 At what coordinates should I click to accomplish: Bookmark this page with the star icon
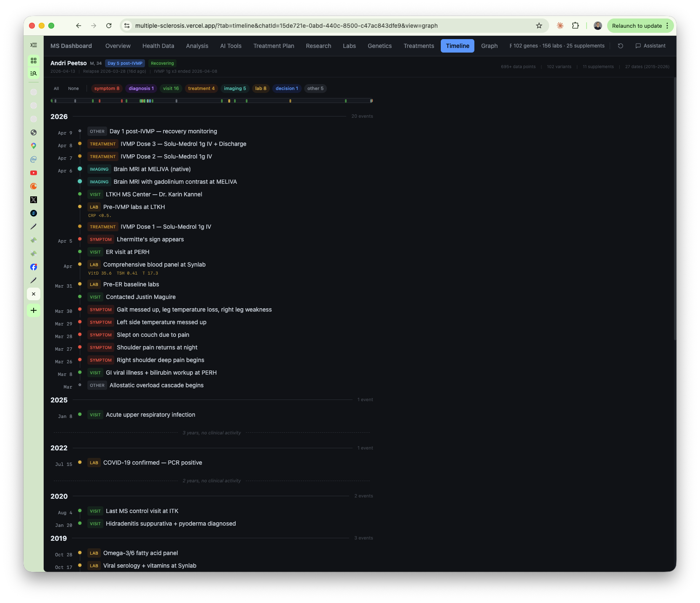coord(539,26)
